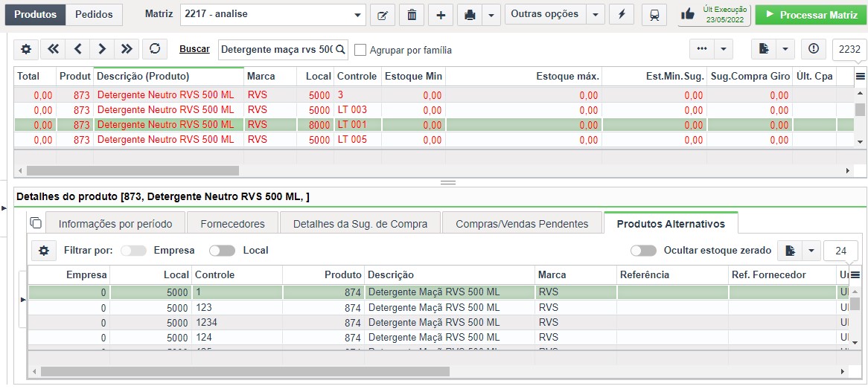Delete matrix using trash icon
Viewport: 868px width, 389px height.
coord(412,15)
